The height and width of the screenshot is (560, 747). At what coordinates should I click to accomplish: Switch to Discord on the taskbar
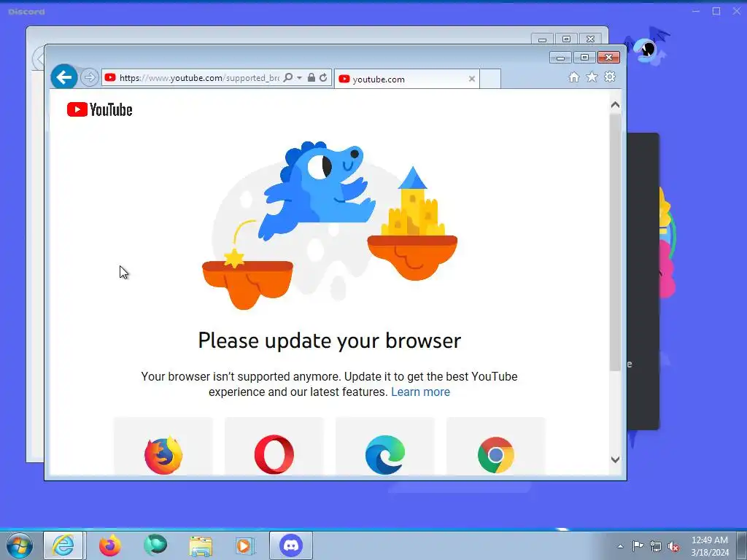[291, 545]
